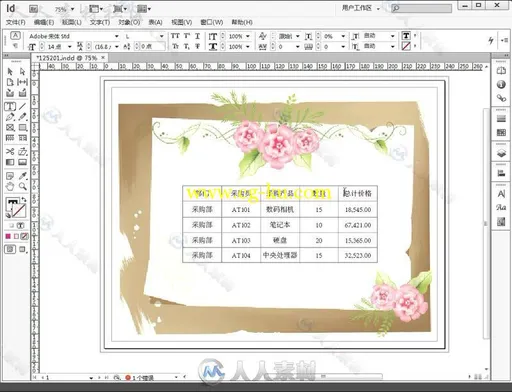
Task: Toggle Underline formatting button
Action: [x=198, y=36]
